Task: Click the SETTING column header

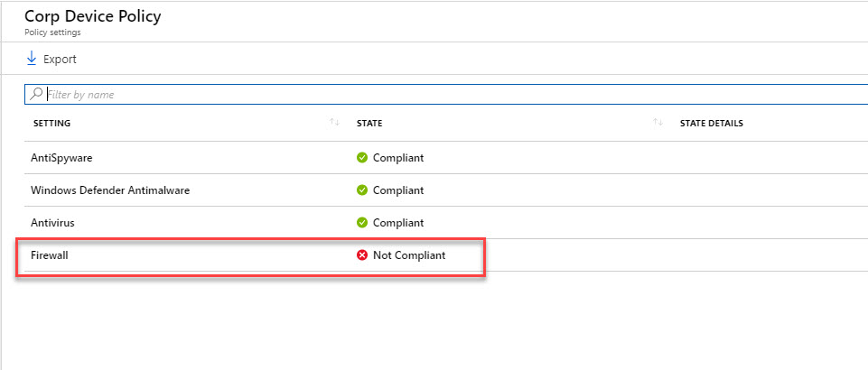Action: click(51, 124)
